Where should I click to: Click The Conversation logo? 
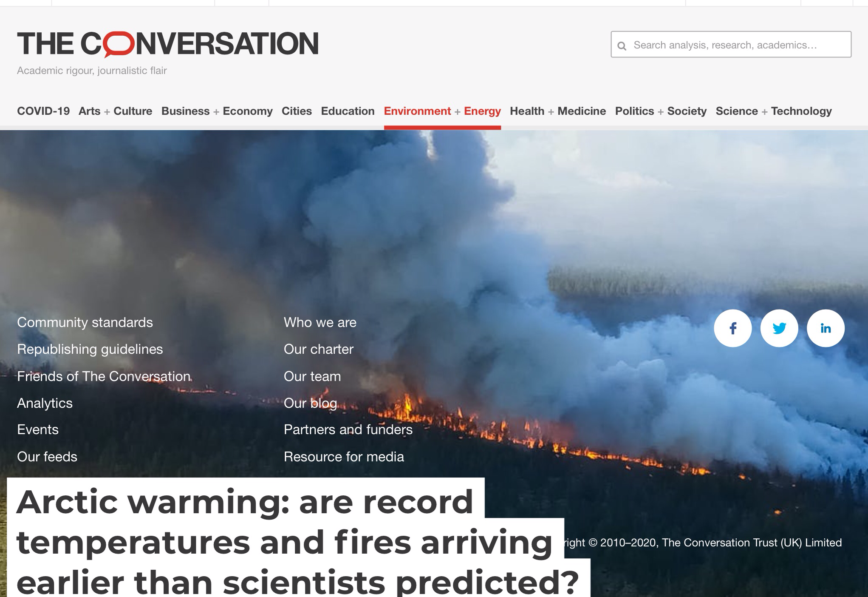167,44
